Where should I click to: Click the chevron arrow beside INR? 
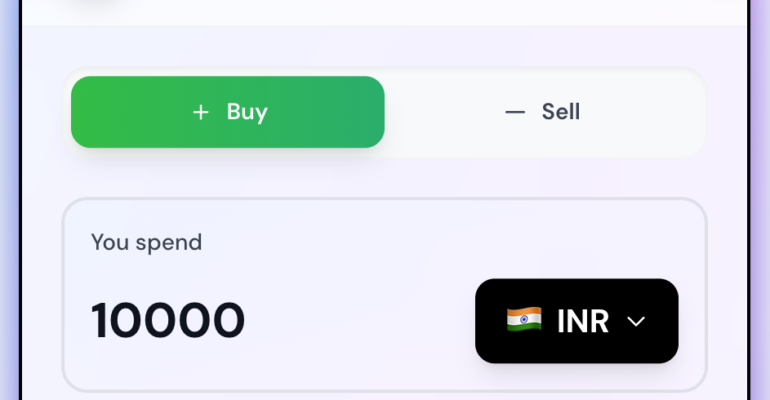(x=636, y=321)
